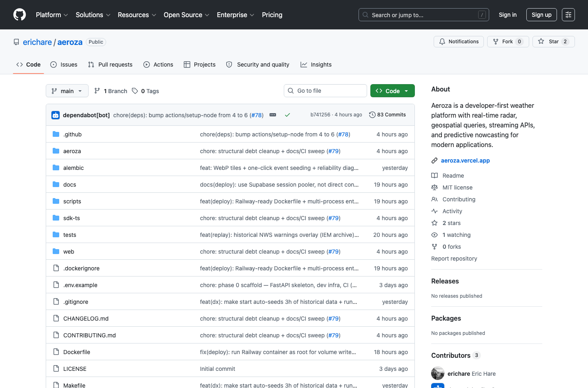
Task: Open the .env.example file
Action: (x=80, y=285)
